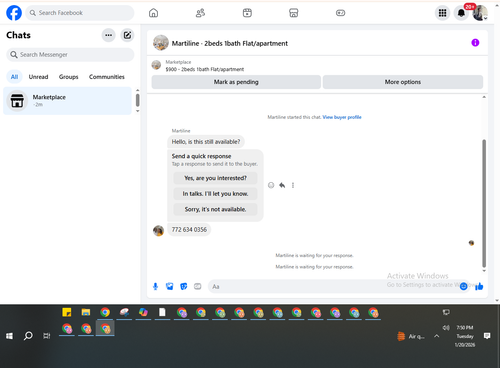The height and width of the screenshot is (368, 500).
Task: Open the $900 2beds listing thumbnail
Action: pyautogui.click(x=156, y=65)
